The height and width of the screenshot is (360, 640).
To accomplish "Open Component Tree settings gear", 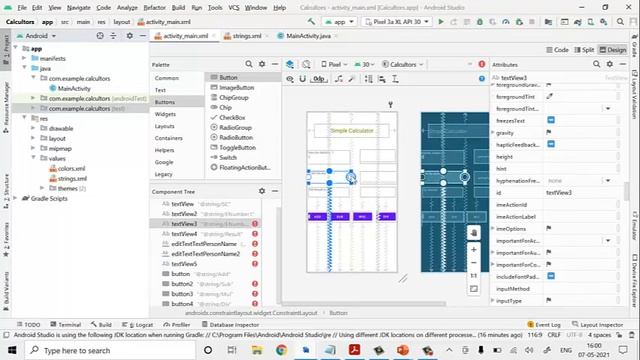I will tap(262, 191).
